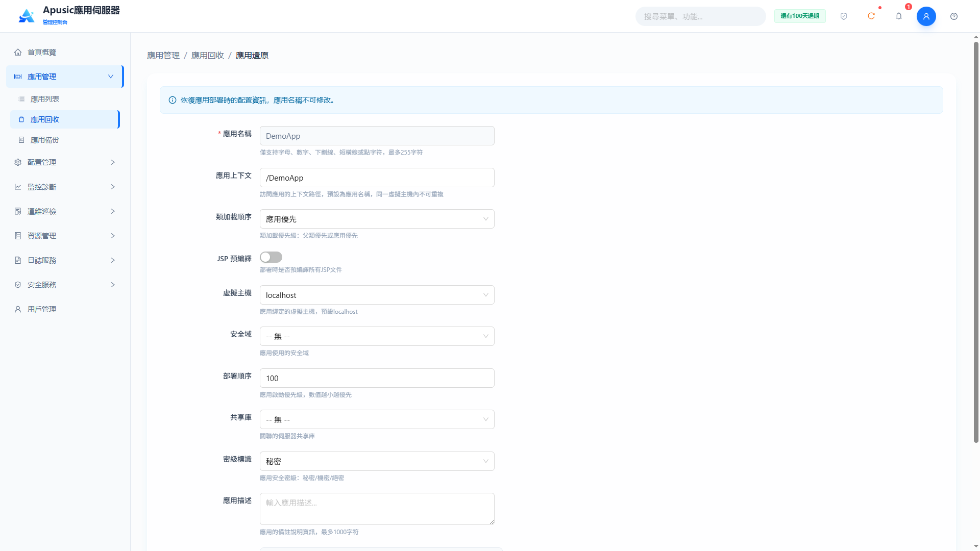This screenshot has width=980, height=551.
Task: Expand the 監控診斷 menu chevron
Action: coord(113,187)
